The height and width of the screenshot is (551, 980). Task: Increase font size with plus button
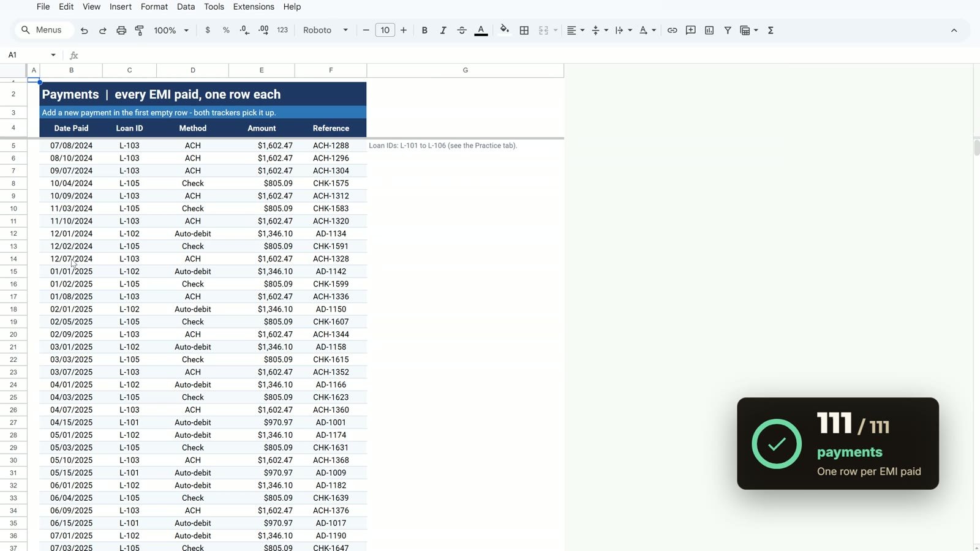point(404,30)
